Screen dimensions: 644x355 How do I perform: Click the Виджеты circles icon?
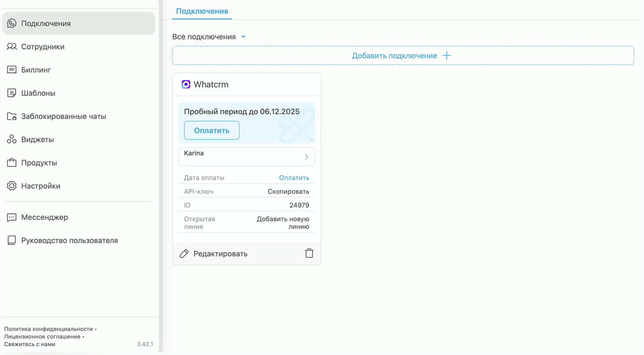pyautogui.click(x=12, y=139)
